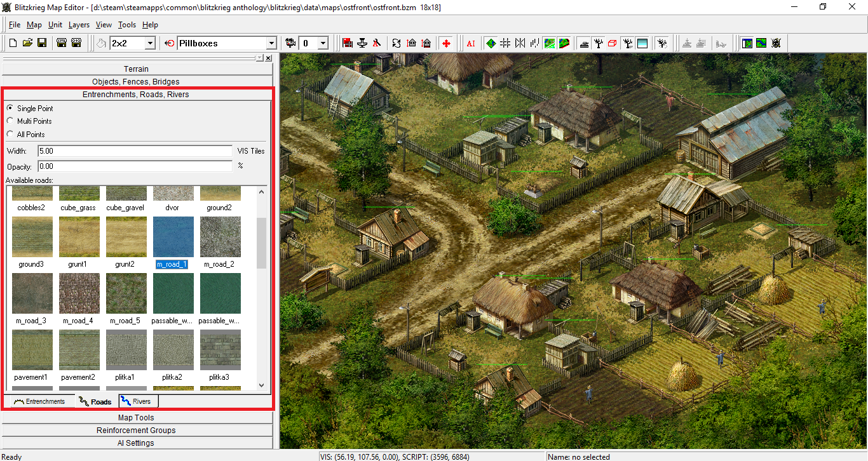Image resolution: width=868 pixels, height=461 pixels.
Task: Click the circular refresh arrows icon
Action: [397, 43]
